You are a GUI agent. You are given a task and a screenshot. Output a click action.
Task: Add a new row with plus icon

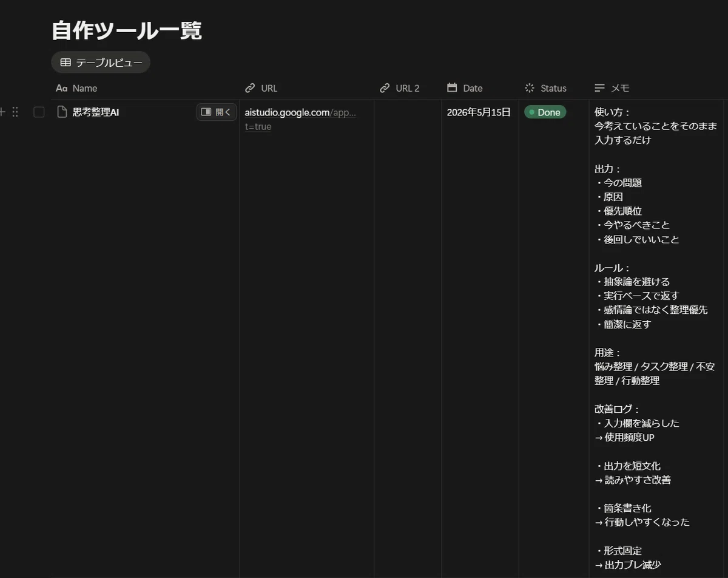(x=2, y=112)
